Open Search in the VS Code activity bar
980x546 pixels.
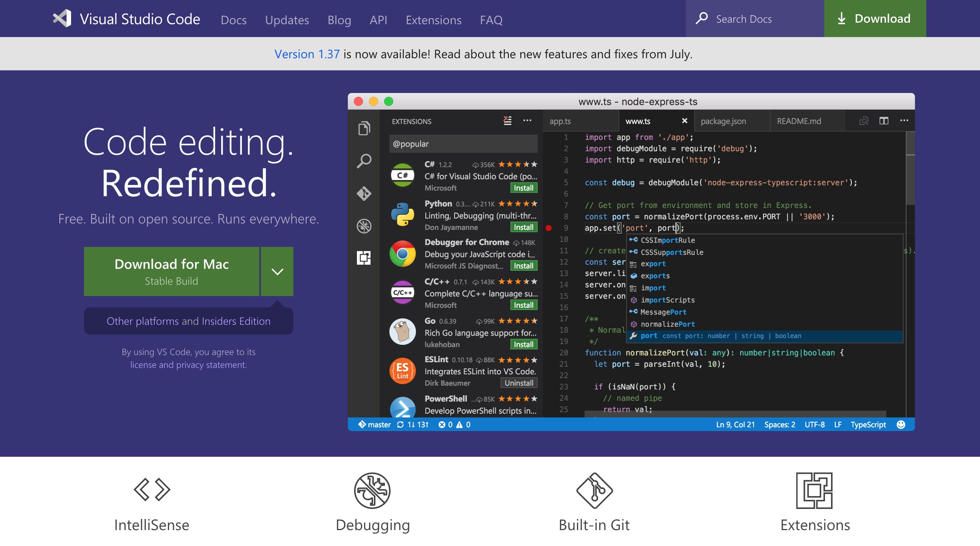click(x=364, y=161)
